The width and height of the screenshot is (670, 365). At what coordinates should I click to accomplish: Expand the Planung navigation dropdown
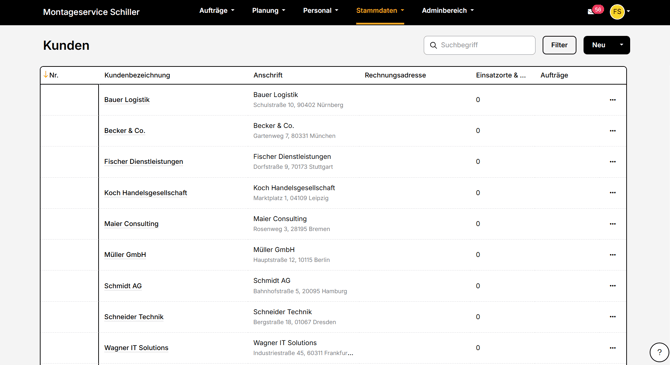point(268,11)
